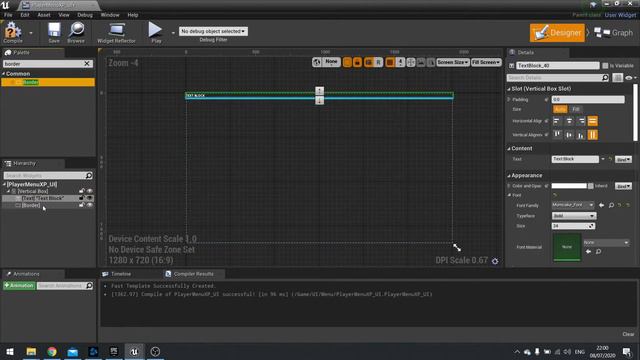Viewport: 640px width, 360px height.
Task: Open the DPI scale settings gear
Action: pos(495,261)
